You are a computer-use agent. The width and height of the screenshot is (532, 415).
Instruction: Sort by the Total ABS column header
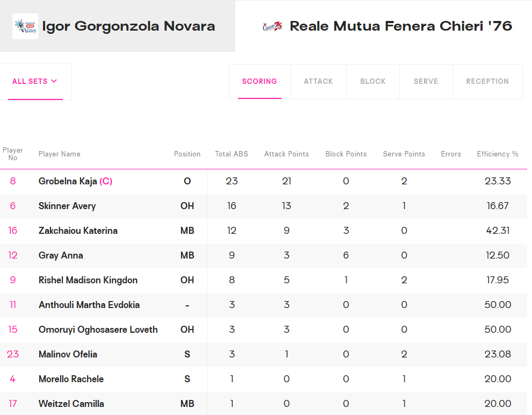(x=232, y=154)
